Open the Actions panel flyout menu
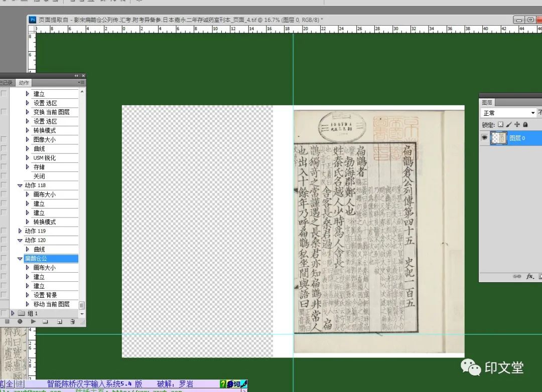This screenshot has height=392, width=542. (81, 82)
